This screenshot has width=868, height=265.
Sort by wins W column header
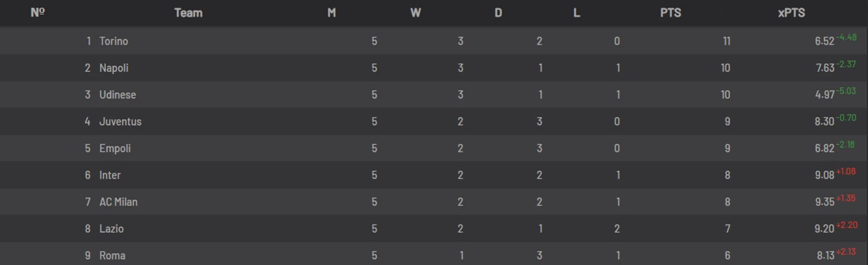[416, 13]
